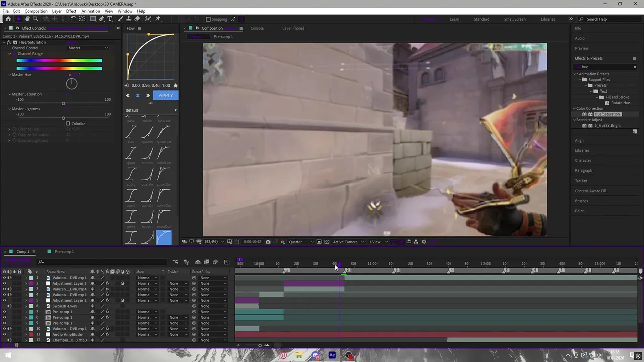Open the Composition menu
The image size is (644, 362).
[x=36, y=11]
